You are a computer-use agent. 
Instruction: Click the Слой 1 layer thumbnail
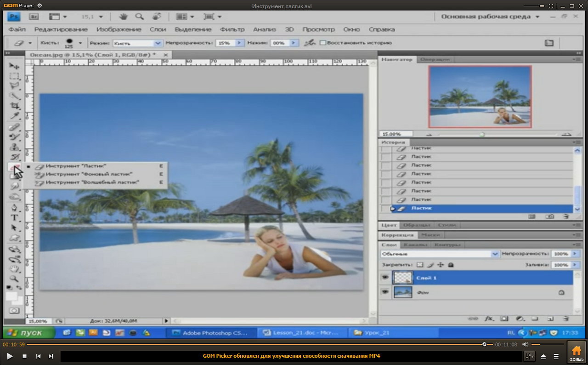point(403,278)
